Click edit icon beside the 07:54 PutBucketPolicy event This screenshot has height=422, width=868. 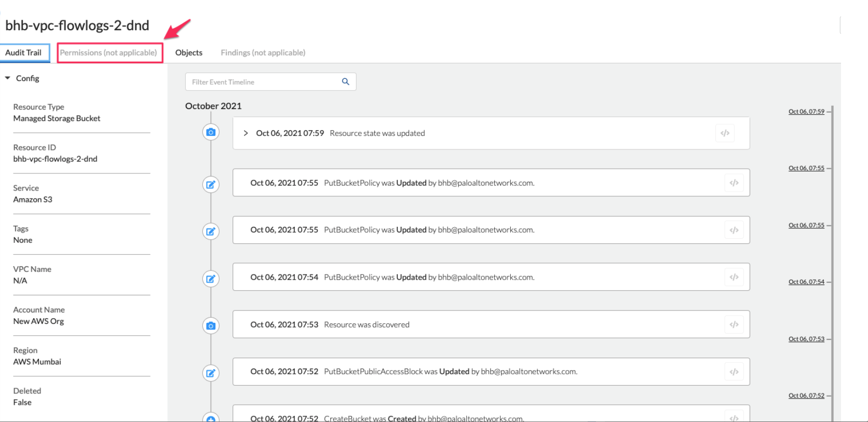tap(211, 279)
